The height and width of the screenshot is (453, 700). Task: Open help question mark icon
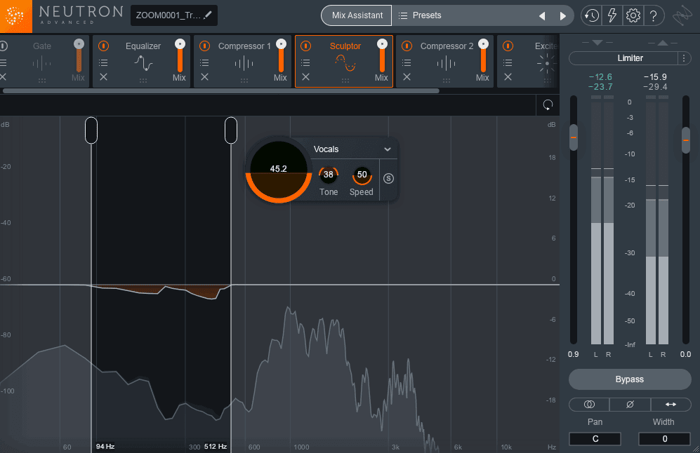(653, 16)
